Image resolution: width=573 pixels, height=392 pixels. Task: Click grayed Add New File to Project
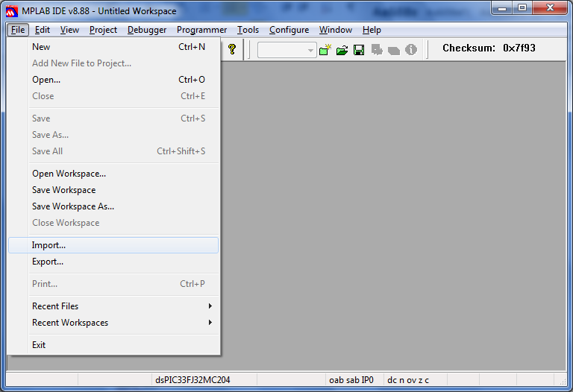(113, 63)
